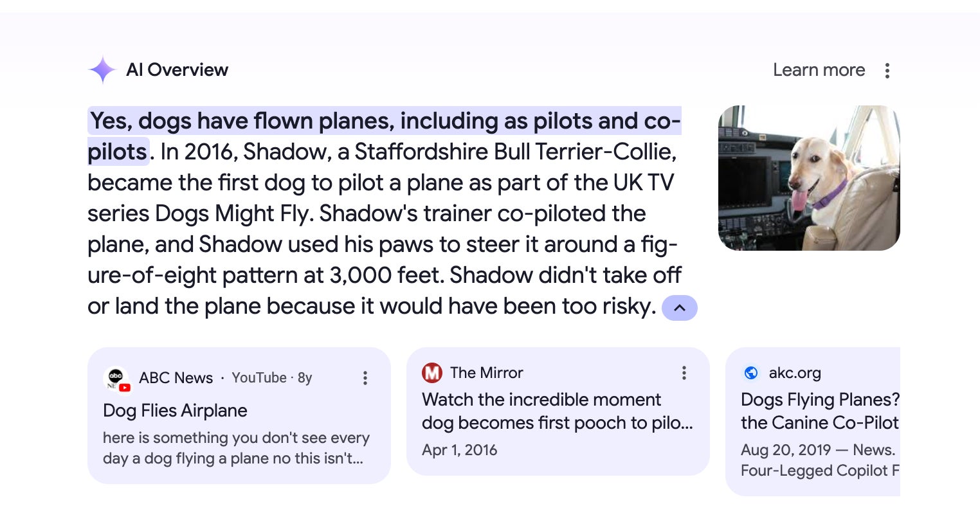Open the three-dot menu beside Learn more

887,71
